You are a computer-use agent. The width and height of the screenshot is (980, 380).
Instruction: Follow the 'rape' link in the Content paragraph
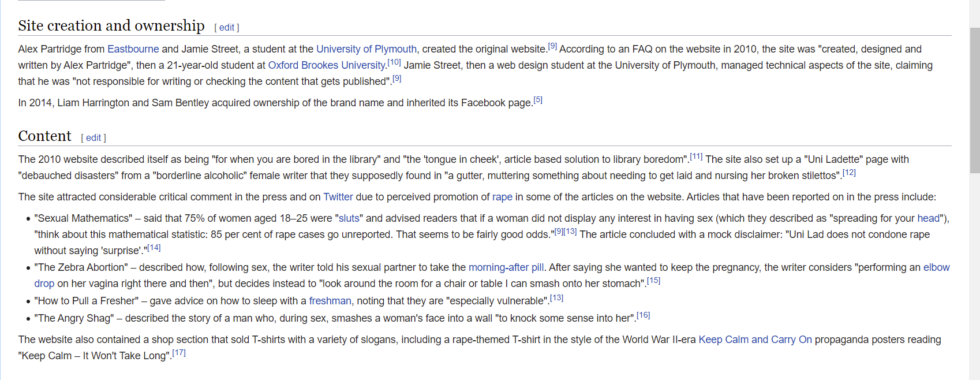(502, 197)
